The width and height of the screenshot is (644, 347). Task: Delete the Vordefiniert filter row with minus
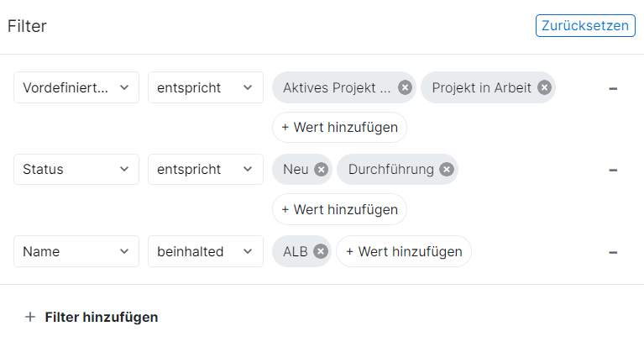[613, 87]
